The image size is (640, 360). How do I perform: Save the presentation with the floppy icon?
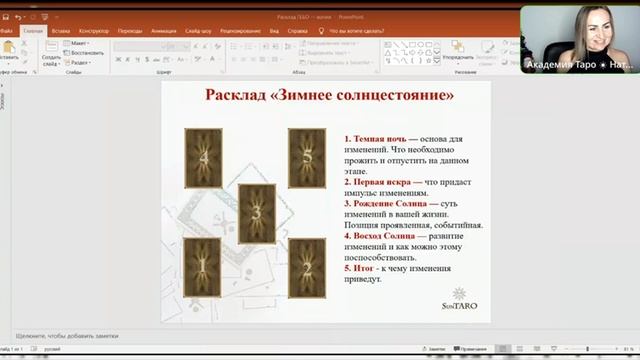(x=6, y=17)
